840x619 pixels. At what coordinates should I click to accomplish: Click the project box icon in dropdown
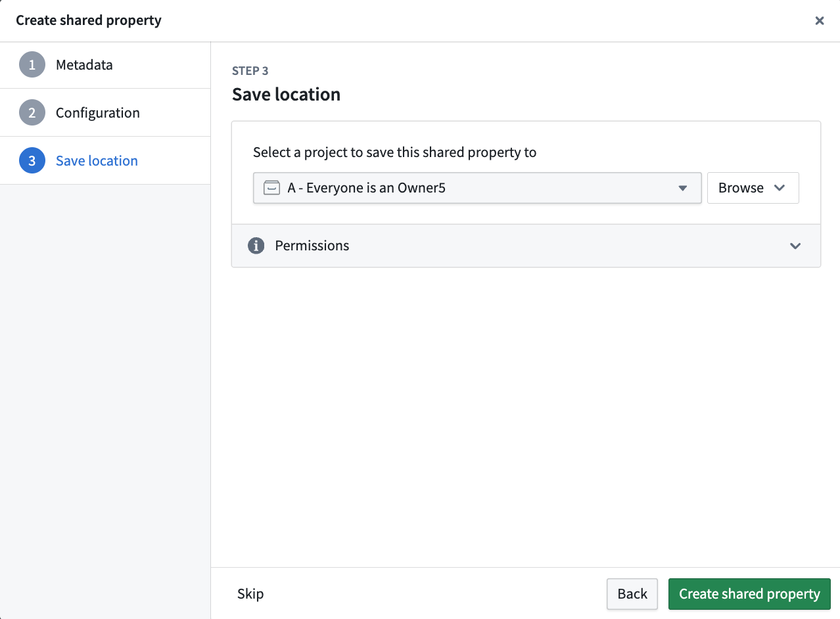pos(271,188)
